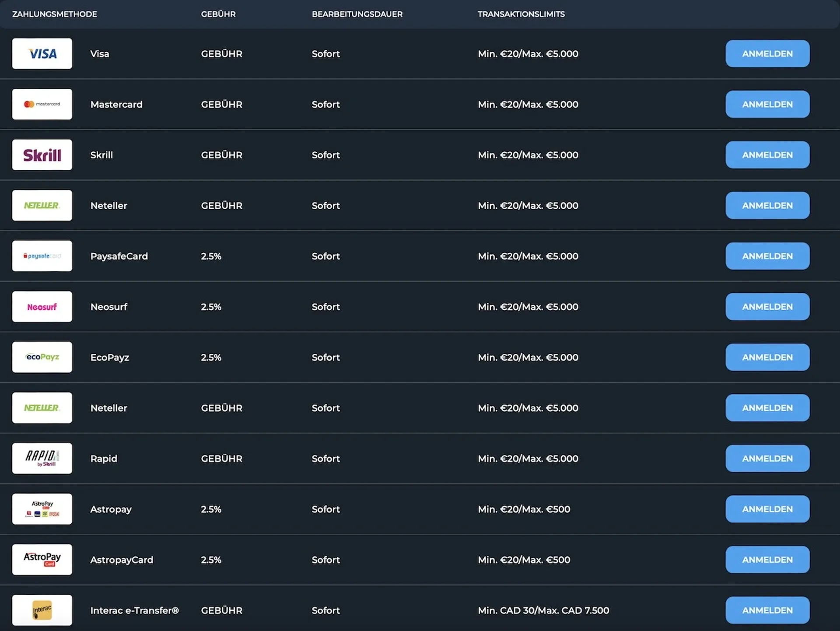Click 'Sofort' in the Neosurf row
Image resolution: width=840 pixels, height=631 pixels.
coord(325,307)
